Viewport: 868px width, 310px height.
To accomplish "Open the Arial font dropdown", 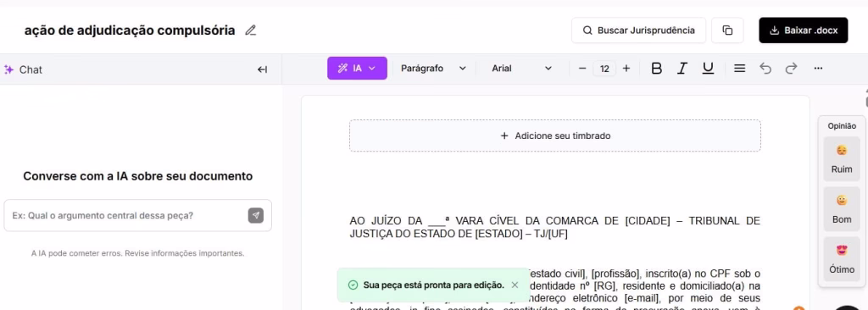I will pos(521,69).
